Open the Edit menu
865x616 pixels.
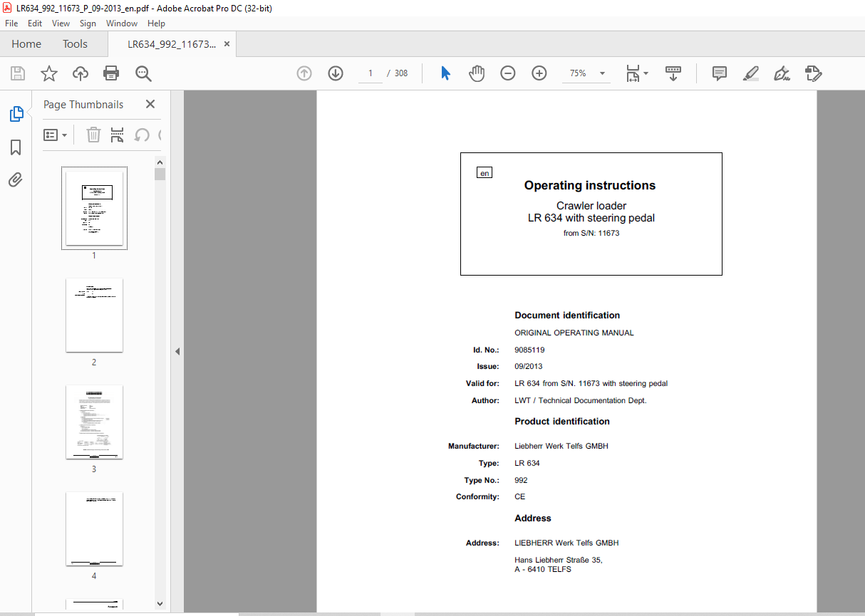click(x=35, y=24)
